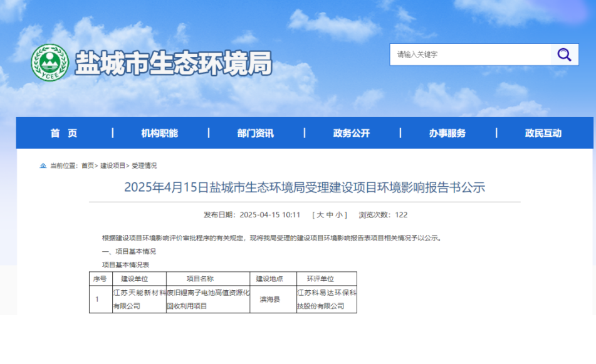Screen dimensions: 596x364
Task: Open the 首页 navigation tab
Action: coord(64,133)
